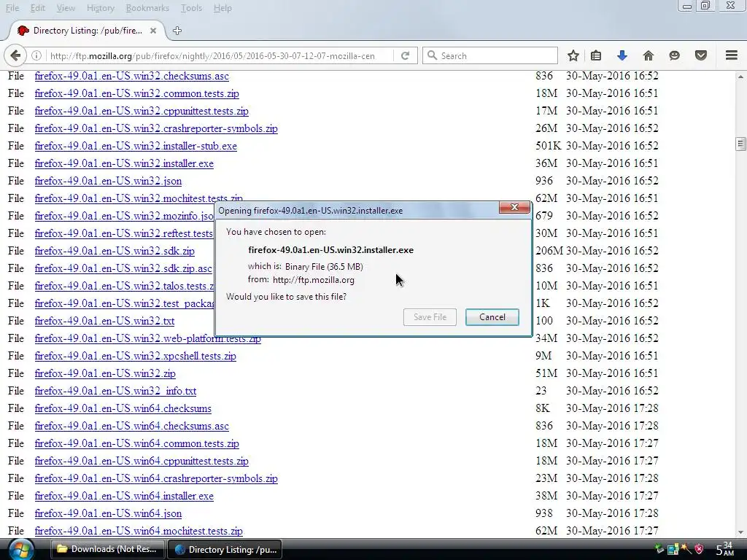The height and width of the screenshot is (560, 747).
Task: Download win32.sdk.zip link
Action: coord(115,251)
